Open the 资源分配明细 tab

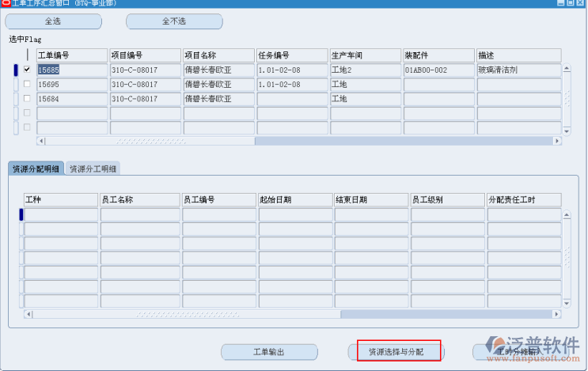tap(36, 168)
